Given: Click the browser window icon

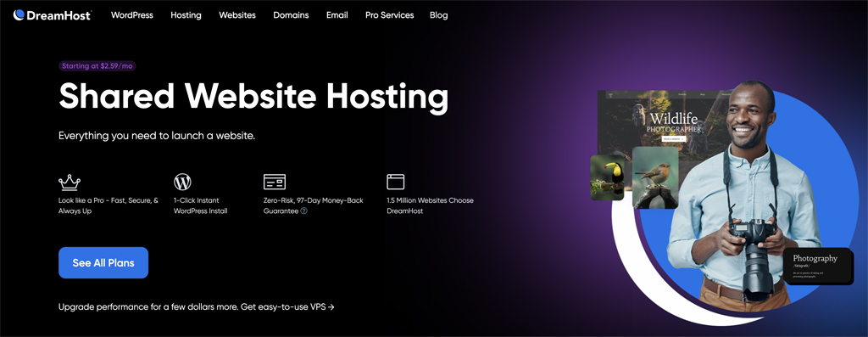Looking at the screenshot, I should click(396, 182).
